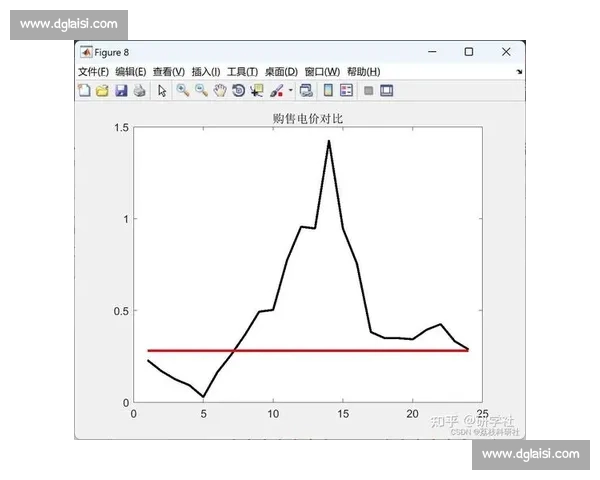Toggle the Edit Plot arrow tool
Image resolution: width=600 pixels, height=480 pixels.
(x=162, y=90)
